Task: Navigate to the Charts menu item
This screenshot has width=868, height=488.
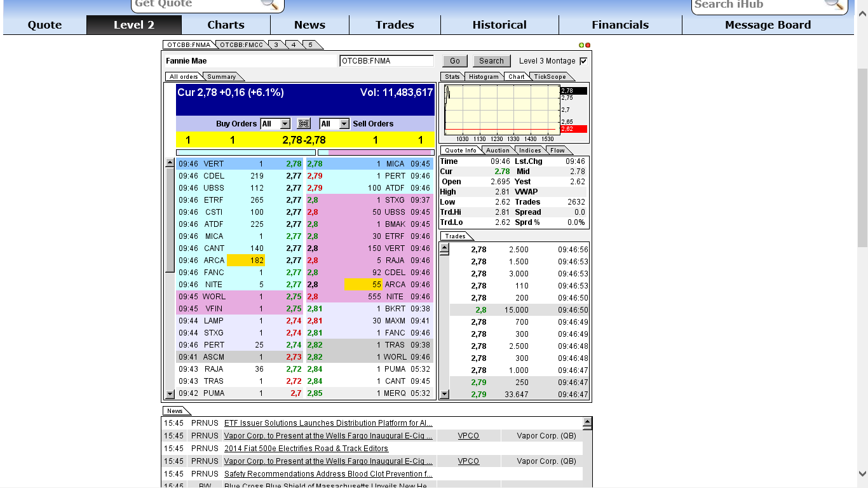Action: (x=226, y=25)
